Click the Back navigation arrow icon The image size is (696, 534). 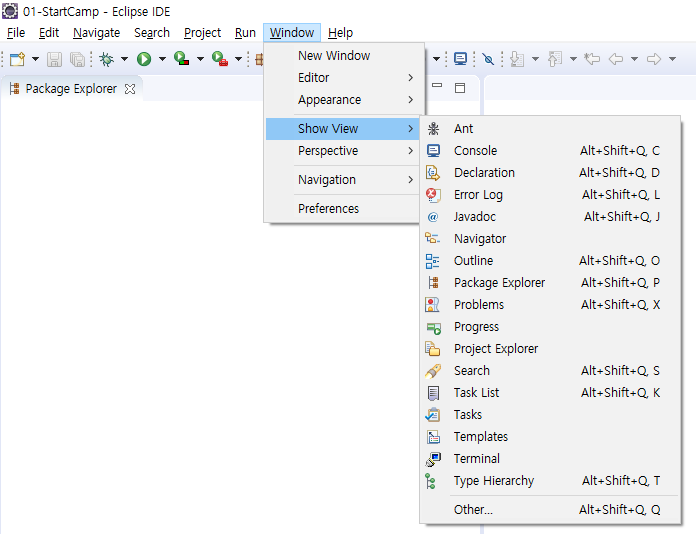pos(616,59)
